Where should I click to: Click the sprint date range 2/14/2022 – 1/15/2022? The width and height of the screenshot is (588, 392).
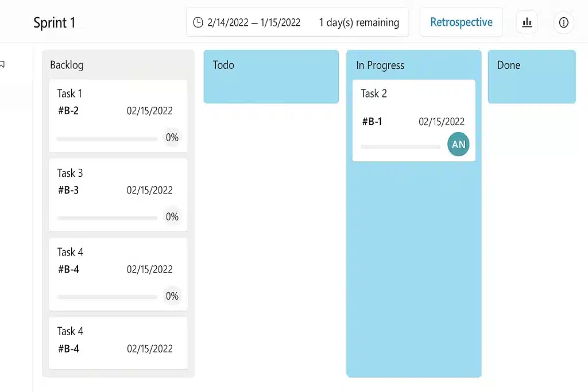click(254, 22)
